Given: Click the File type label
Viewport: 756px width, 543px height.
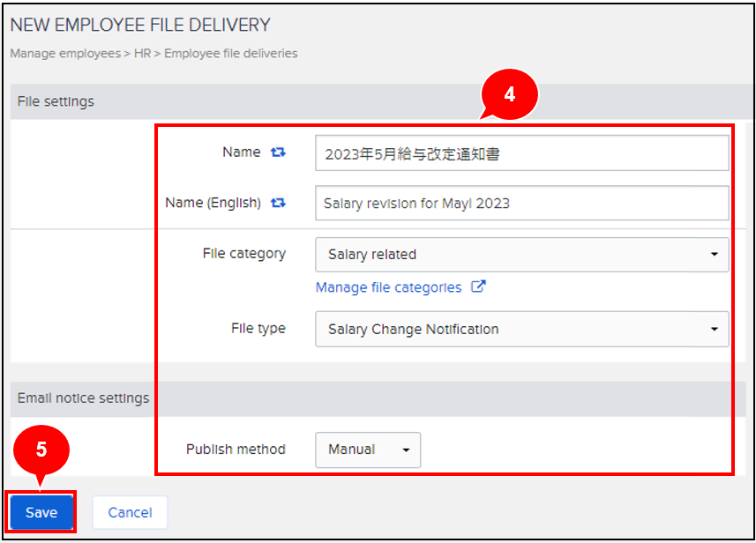Looking at the screenshot, I should coord(258,329).
